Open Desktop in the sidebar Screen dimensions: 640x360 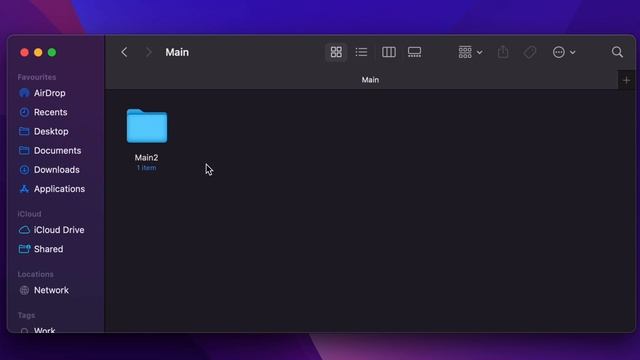tap(51, 131)
